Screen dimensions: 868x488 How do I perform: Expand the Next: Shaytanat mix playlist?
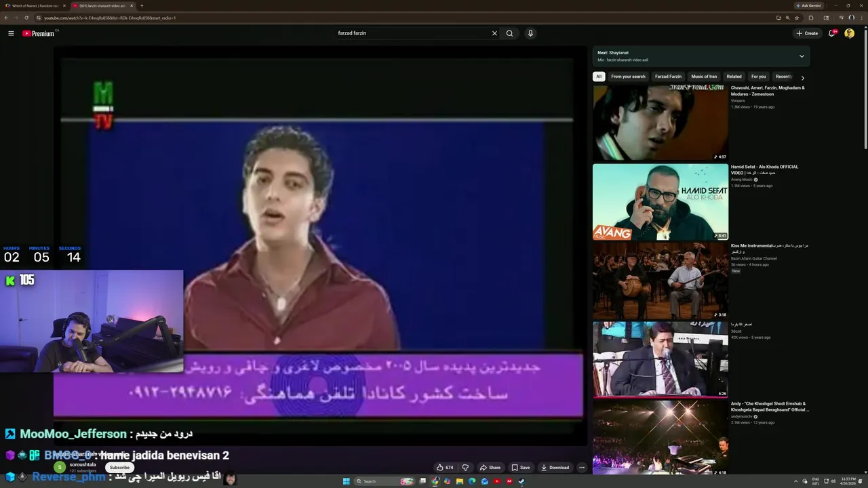[x=802, y=56]
